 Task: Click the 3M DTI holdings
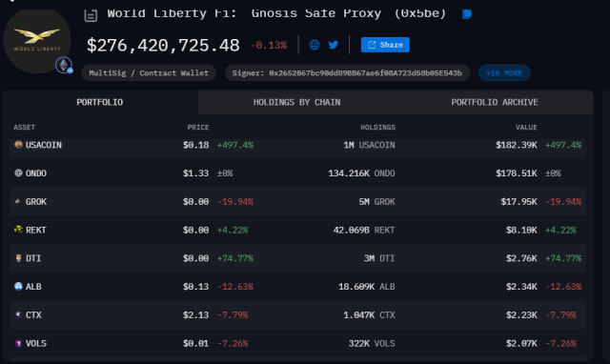[x=379, y=258]
